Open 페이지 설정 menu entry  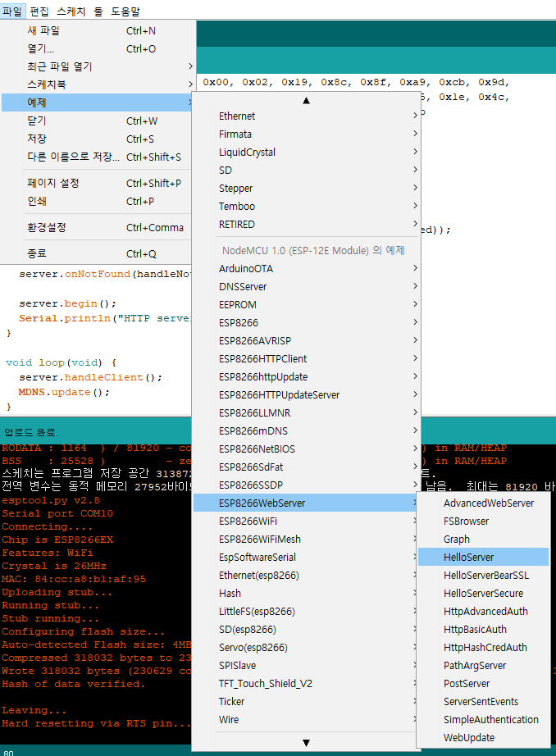[98, 183]
